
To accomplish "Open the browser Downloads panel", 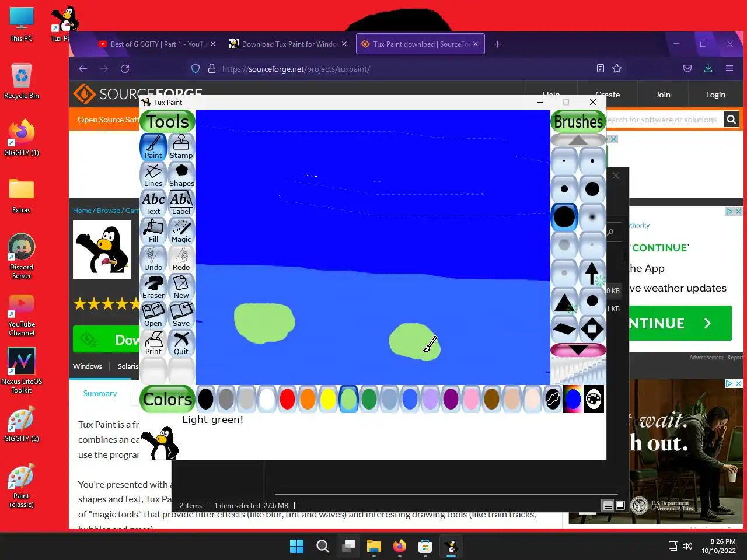I will (x=708, y=68).
